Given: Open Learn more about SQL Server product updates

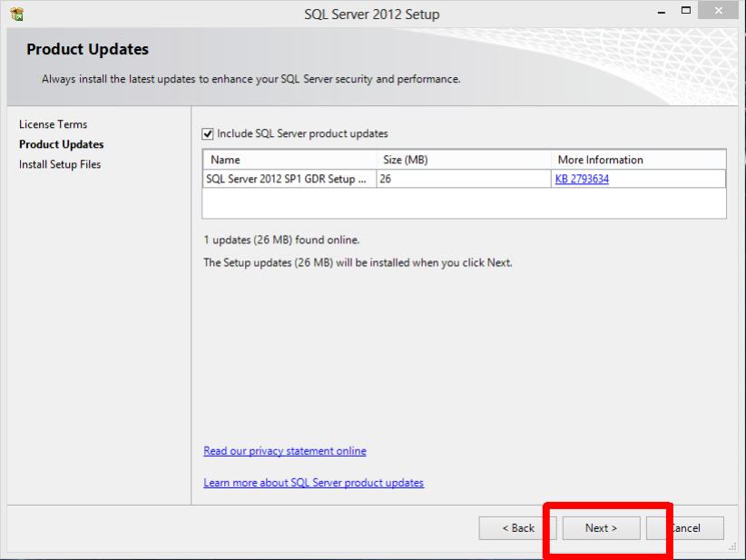Looking at the screenshot, I should (313, 483).
